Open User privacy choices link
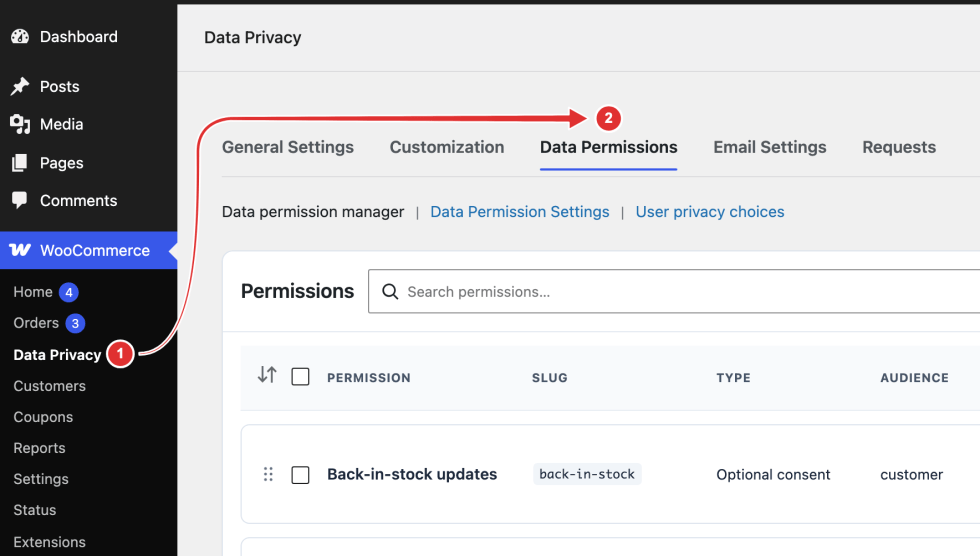This screenshot has height=556, width=980. [709, 212]
